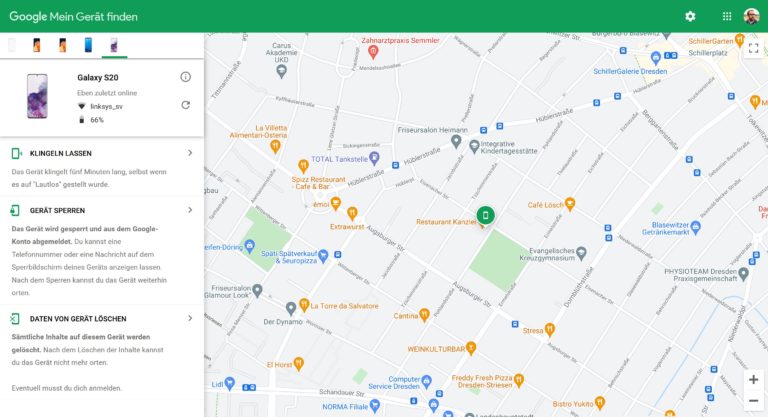The image size is (768, 417).
Task: Click Computer Service Dresden pin
Action: point(427,381)
